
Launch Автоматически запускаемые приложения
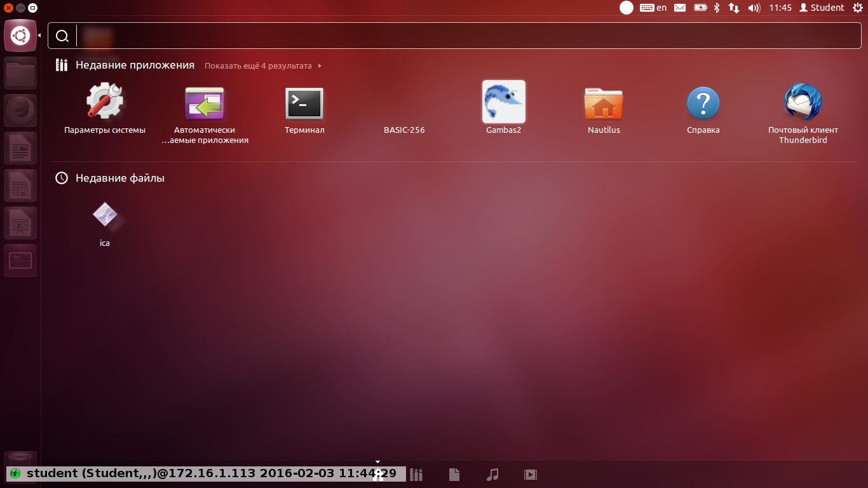pyautogui.click(x=205, y=114)
